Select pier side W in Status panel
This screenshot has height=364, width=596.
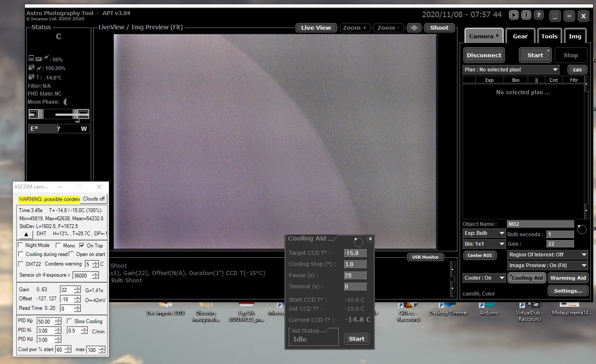coord(84,129)
